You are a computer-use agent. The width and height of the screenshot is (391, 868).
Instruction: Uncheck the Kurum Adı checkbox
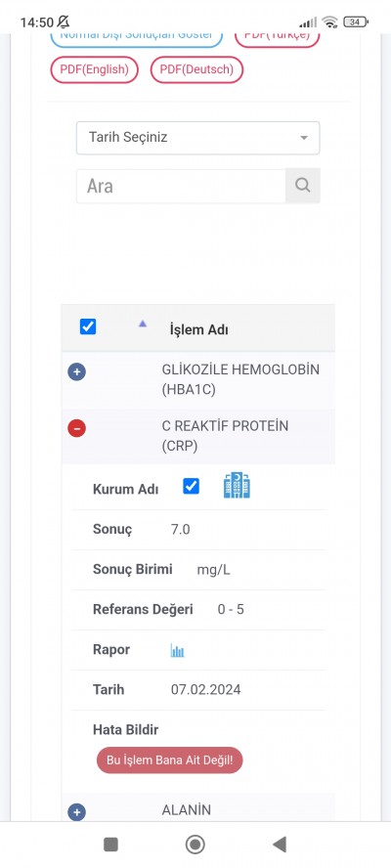click(x=191, y=486)
